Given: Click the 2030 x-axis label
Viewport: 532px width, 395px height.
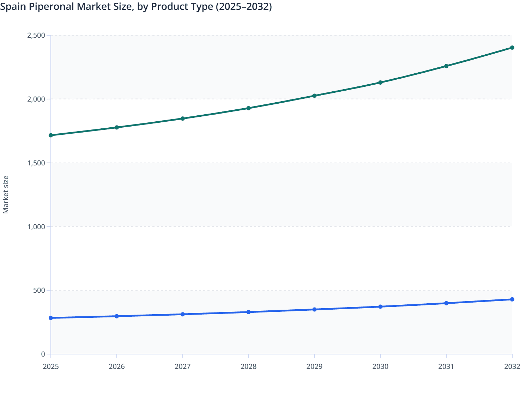Looking at the screenshot, I should 380,367.
